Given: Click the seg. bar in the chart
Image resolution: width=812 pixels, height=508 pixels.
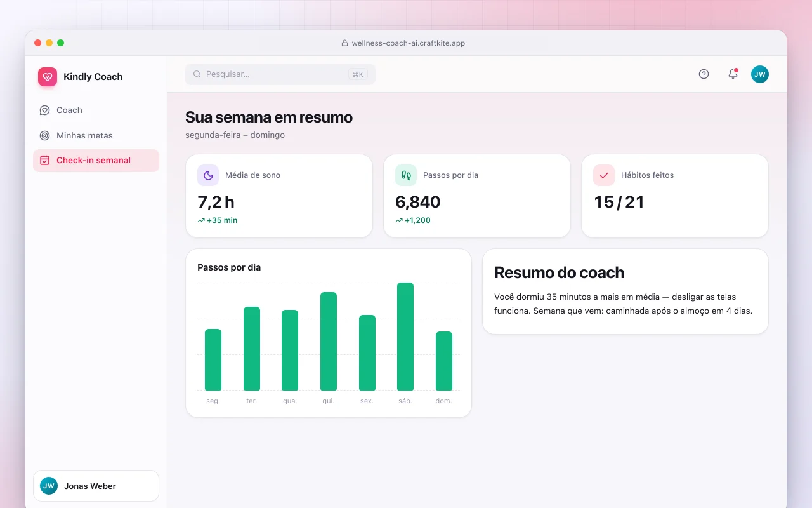Looking at the screenshot, I should (213, 359).
